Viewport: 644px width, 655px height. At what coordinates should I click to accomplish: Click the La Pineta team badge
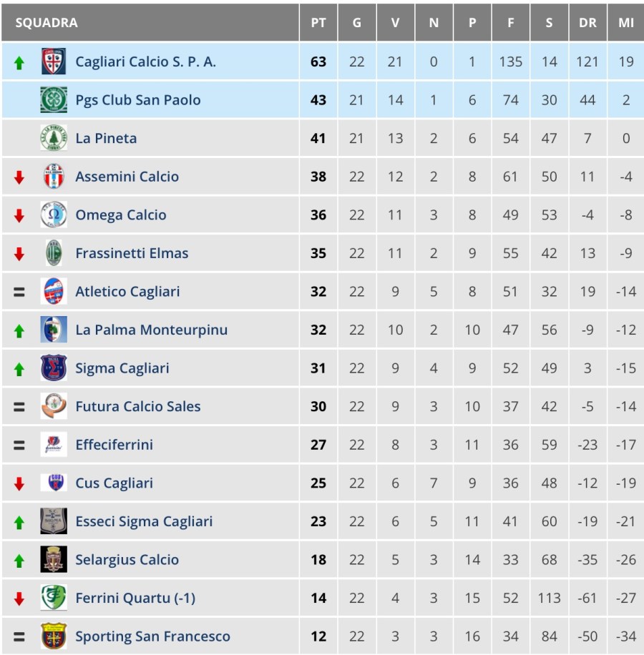tap(54, 138)
